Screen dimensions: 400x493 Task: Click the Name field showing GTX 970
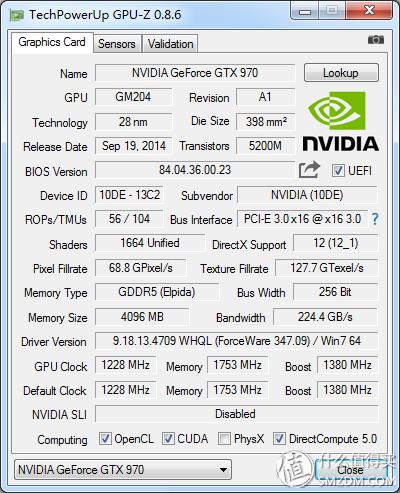(x=195, y=73)
